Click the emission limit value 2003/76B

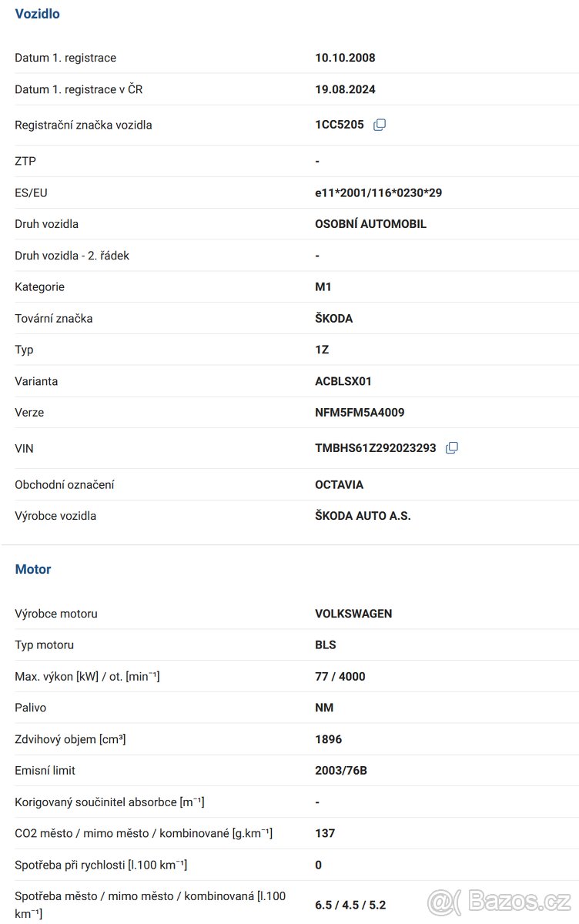coord(341,771)
